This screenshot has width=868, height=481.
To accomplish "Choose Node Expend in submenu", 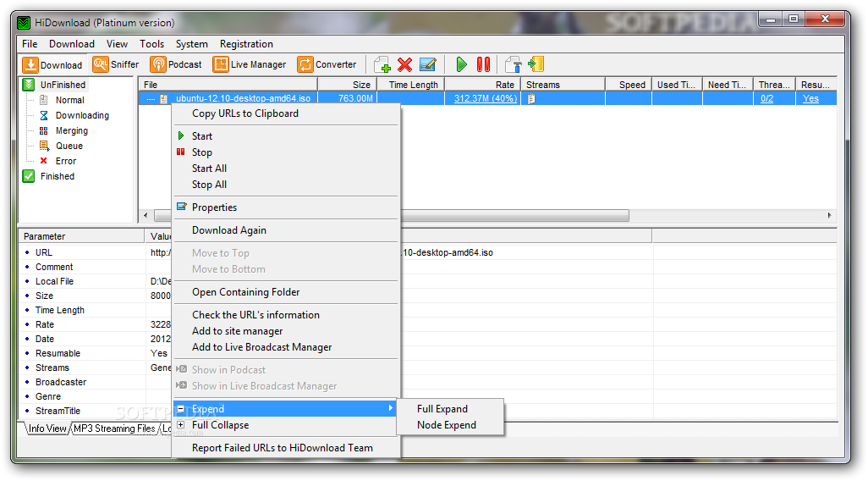I will click(x=450, y=425).
